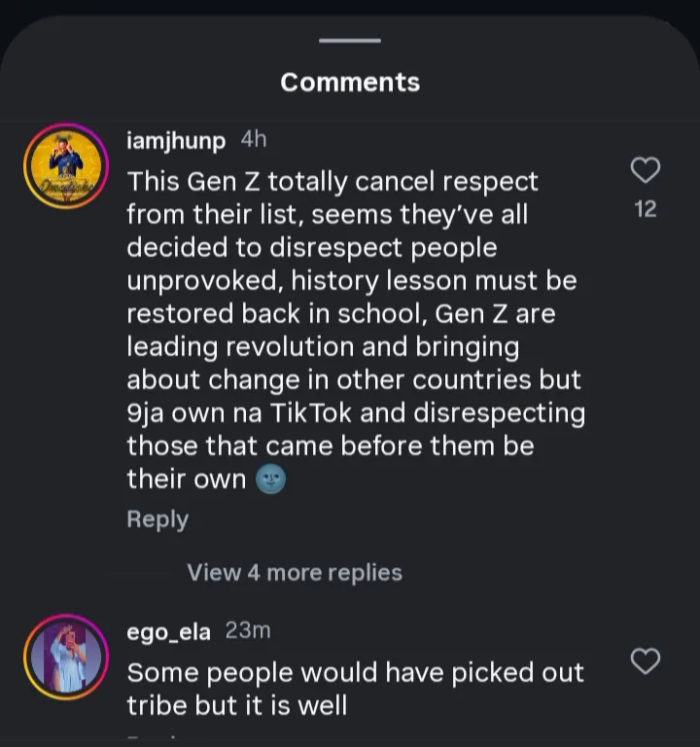Select ego_ela's comment text about tribe

[x=355, y=689]
